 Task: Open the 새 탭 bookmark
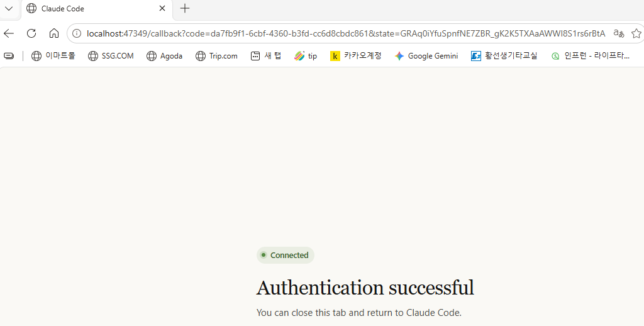(266, 56)
